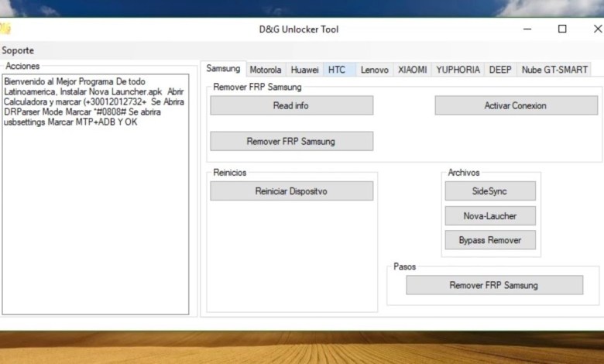Switch to the HTC tab

pos(337,70)
